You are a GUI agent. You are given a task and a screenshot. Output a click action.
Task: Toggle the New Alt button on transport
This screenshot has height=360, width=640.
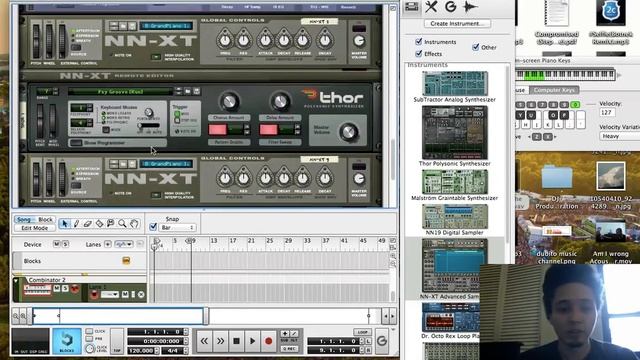293,334
